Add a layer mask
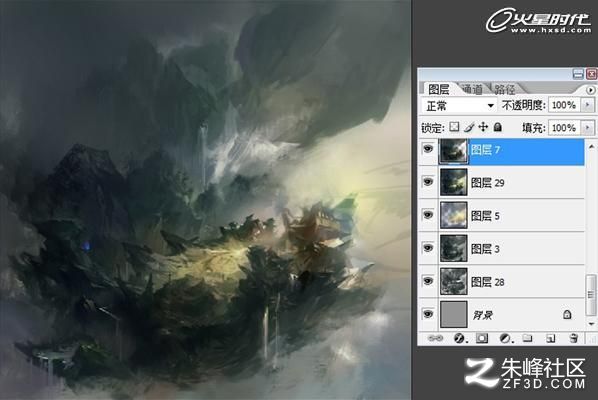598x400 pixels. click(482, 338)
